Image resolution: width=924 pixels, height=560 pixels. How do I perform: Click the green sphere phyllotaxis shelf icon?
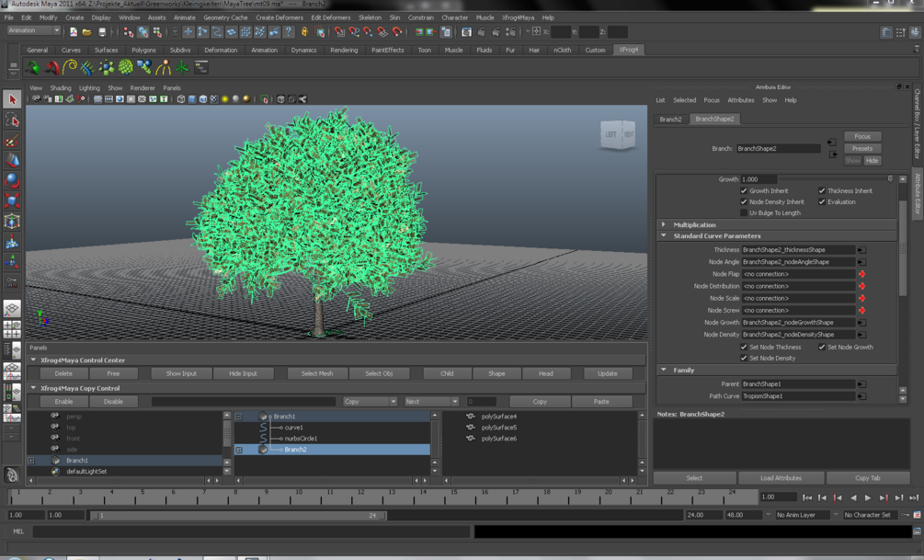click(x=126, y=68)
